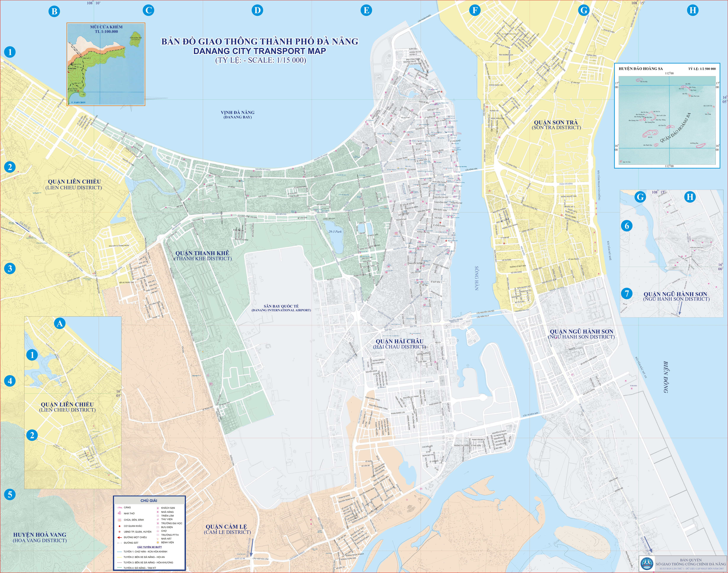Click the hospital cross icon beside BỆNH VIỆN
This screenshot has height=573, width=728.
point(158,542)
